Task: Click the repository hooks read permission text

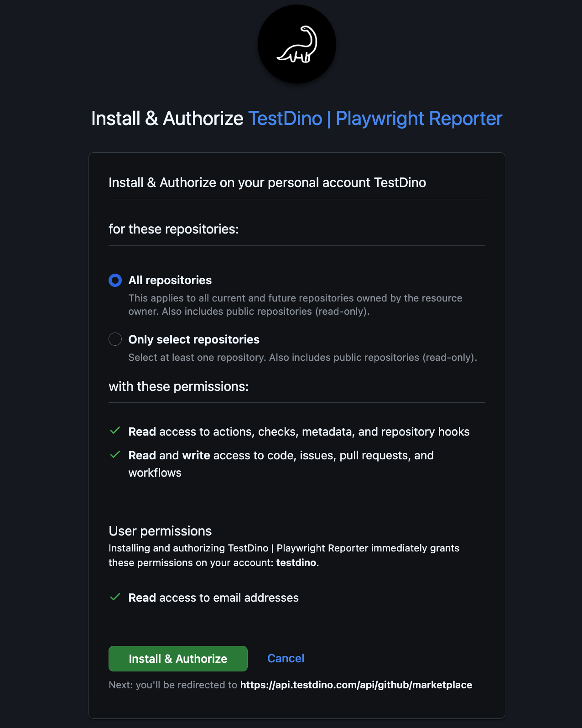Action: click(x=299, y=432)
